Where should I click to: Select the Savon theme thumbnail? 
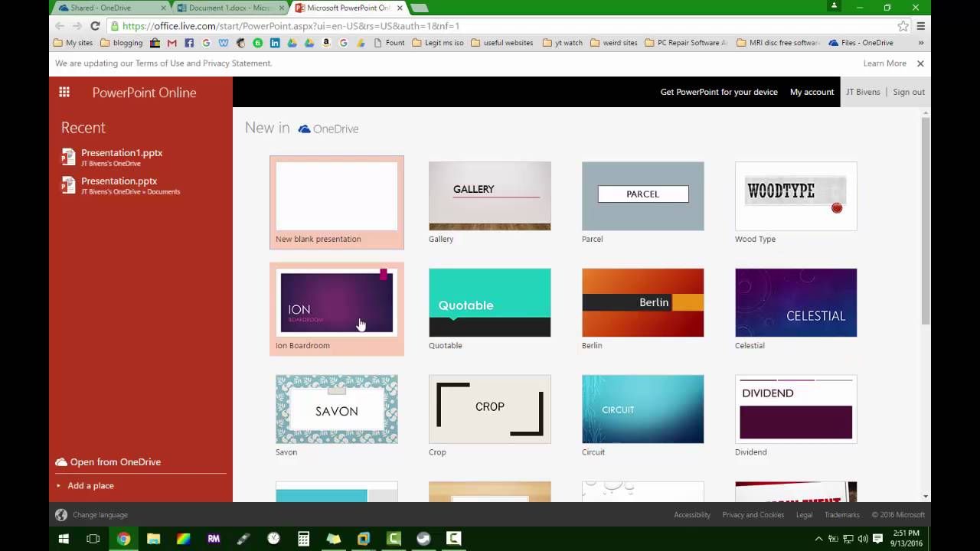[337, 409]
